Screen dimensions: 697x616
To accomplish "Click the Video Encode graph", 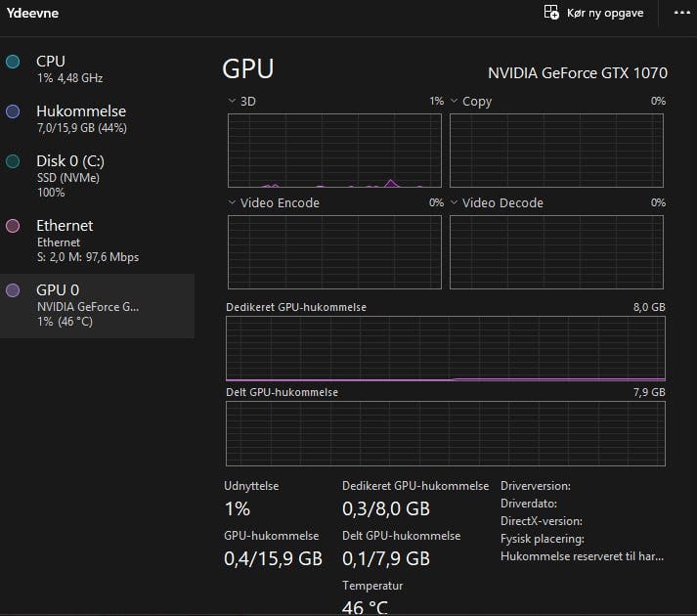I will coord(334,252).
